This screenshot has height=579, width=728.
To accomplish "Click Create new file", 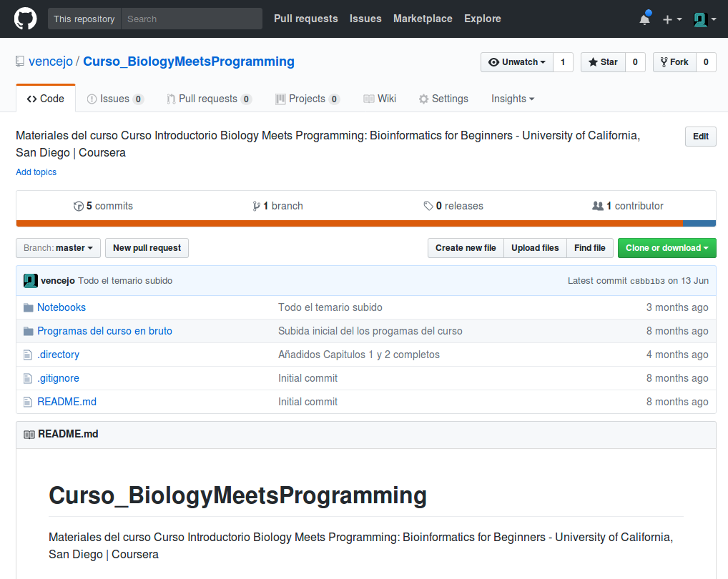I will point(466,248).
